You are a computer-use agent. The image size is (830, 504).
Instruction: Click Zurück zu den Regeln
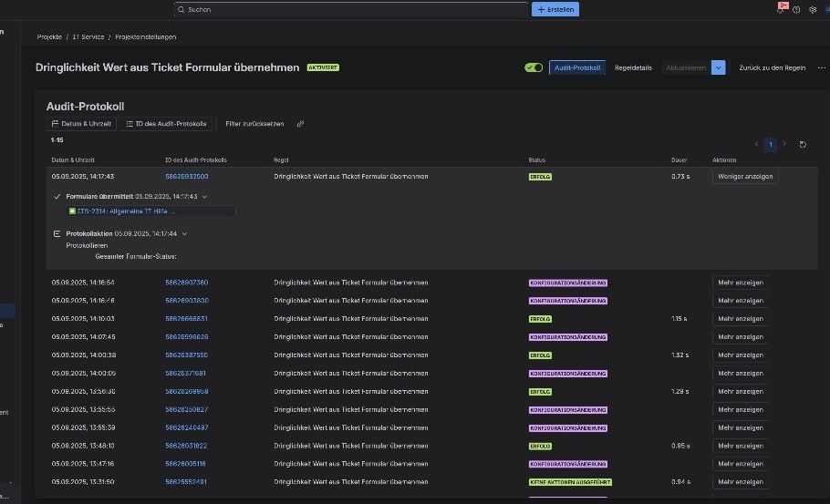coord(772,67)
